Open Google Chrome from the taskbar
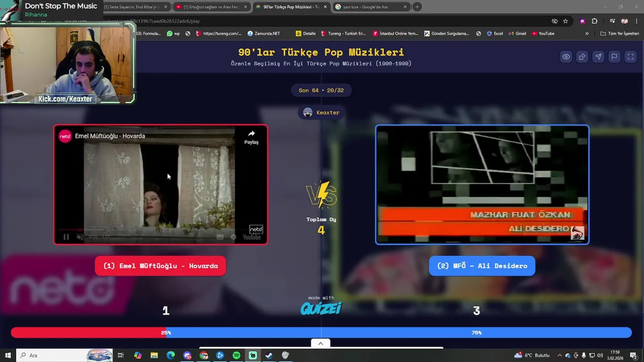The height and width of the screenshot is (362, 644). click(204, 355)
